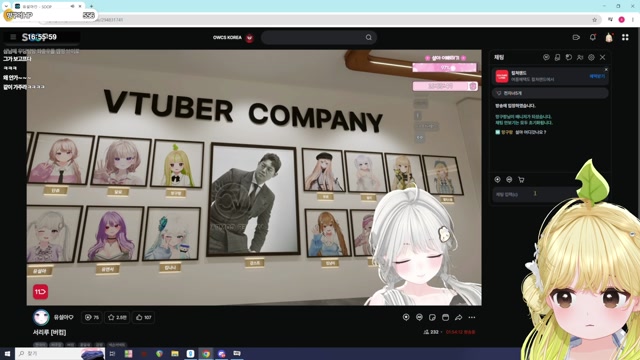640x360 pixels.
Task: Click the play count 75 button
Action: tap(92, 317)
